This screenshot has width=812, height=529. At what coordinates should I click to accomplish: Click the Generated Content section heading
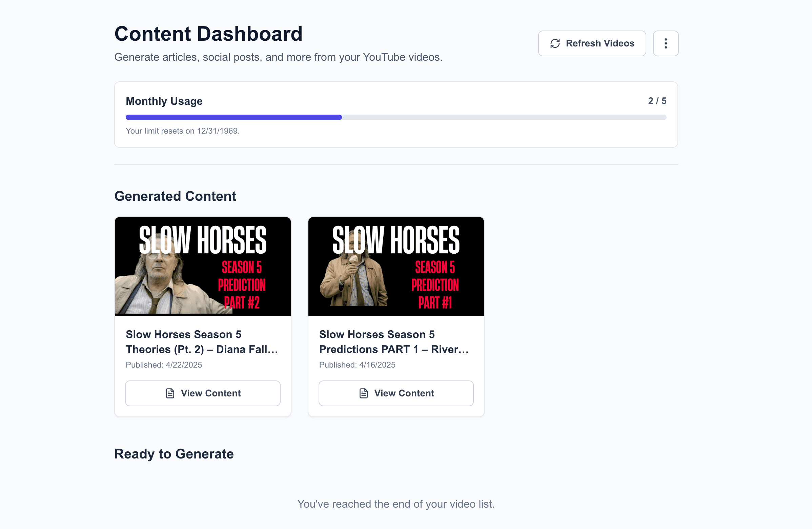(175, 196)
